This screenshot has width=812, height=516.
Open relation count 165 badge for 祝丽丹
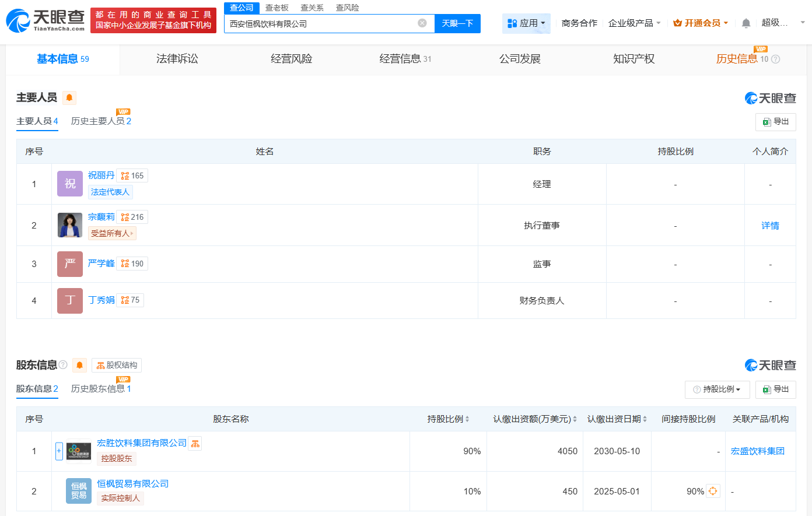click(x=132, y=175)
